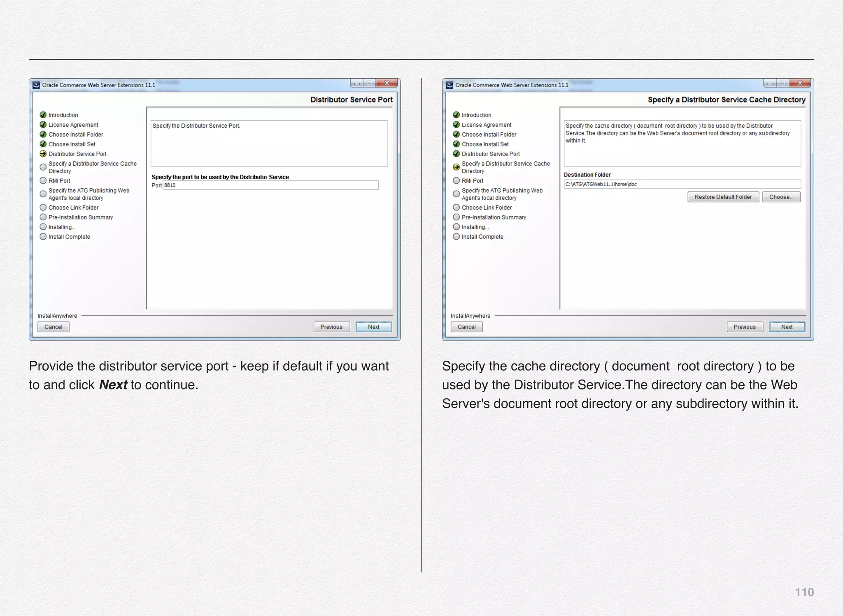Screen dimensions: 843x616
Task: Click the RMI Port step circle in right window
Action: pos(456,180)
